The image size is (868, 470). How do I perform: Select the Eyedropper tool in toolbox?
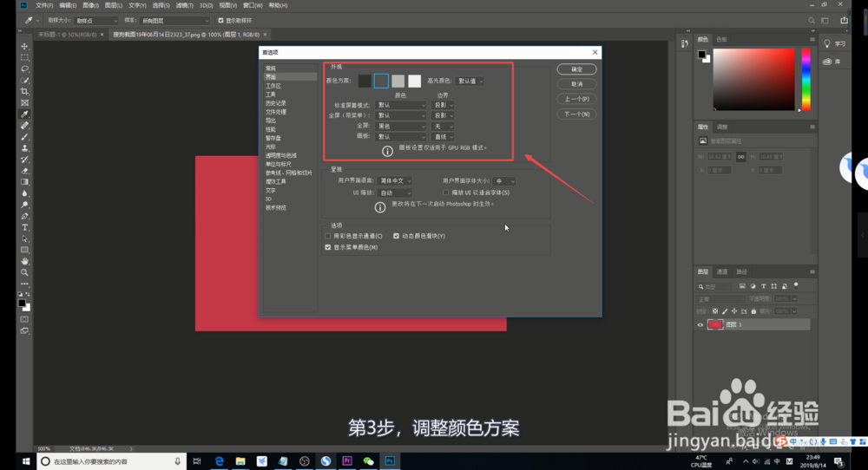[24, 114]
